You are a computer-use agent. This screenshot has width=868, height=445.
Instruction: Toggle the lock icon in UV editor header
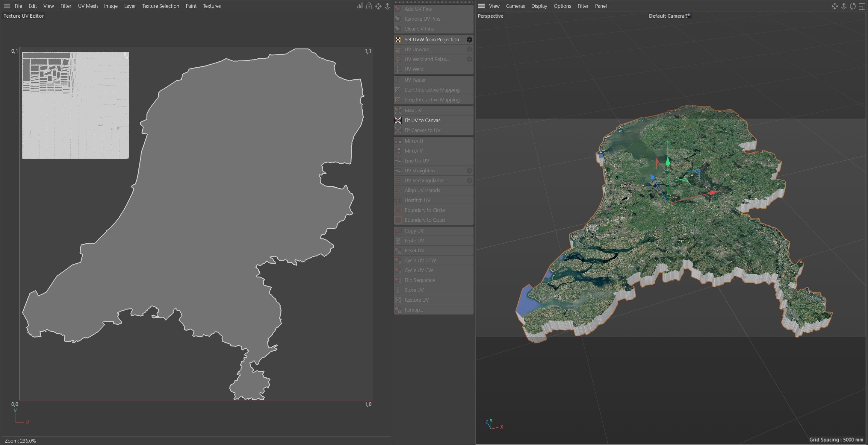(x=369, y=6)
